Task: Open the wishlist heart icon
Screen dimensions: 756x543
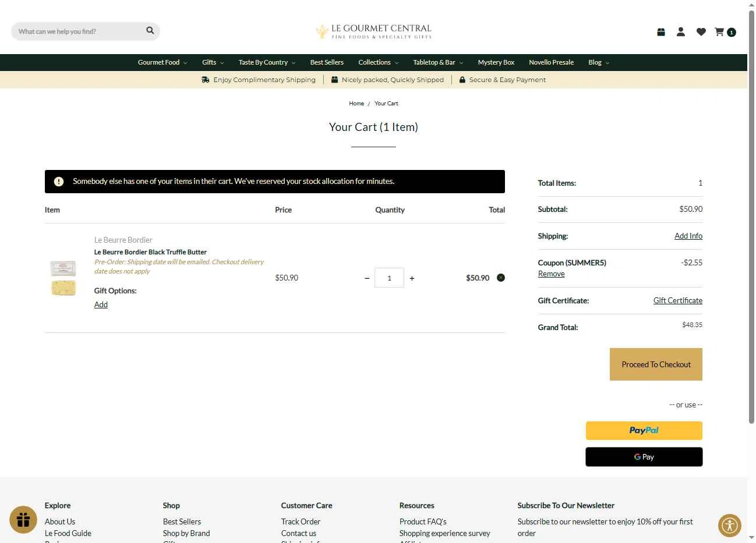Action: tap(701, 32)
